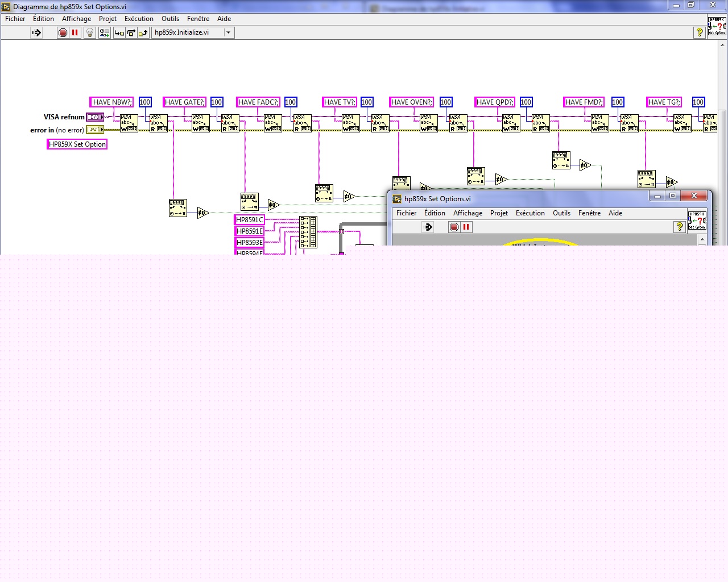Viewport: 728px width, 582px height.
Task: Pause execution in the diagram window toolbar
Action: pyautogui.click(x=75, y=32)
